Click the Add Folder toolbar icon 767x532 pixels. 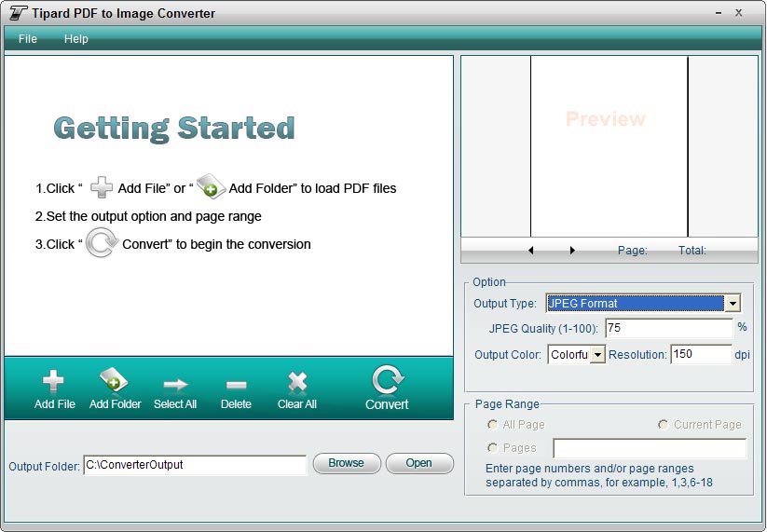tap(114, 380)
